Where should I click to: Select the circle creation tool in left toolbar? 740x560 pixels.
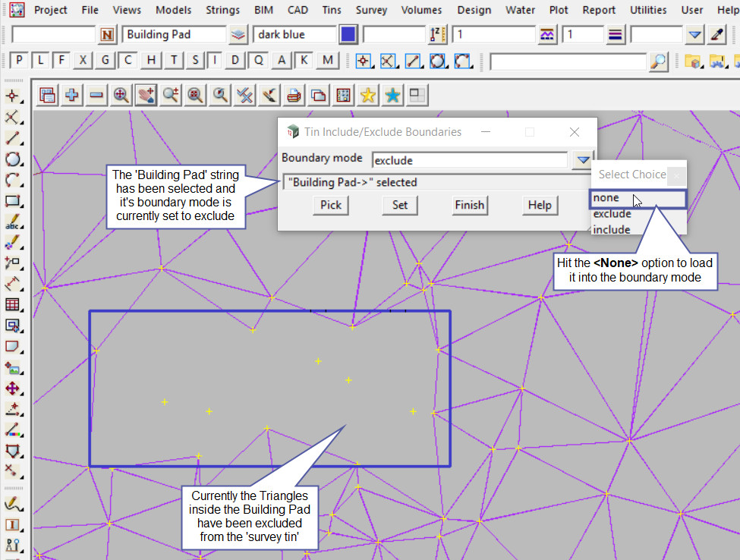click(x=12, y=159)
